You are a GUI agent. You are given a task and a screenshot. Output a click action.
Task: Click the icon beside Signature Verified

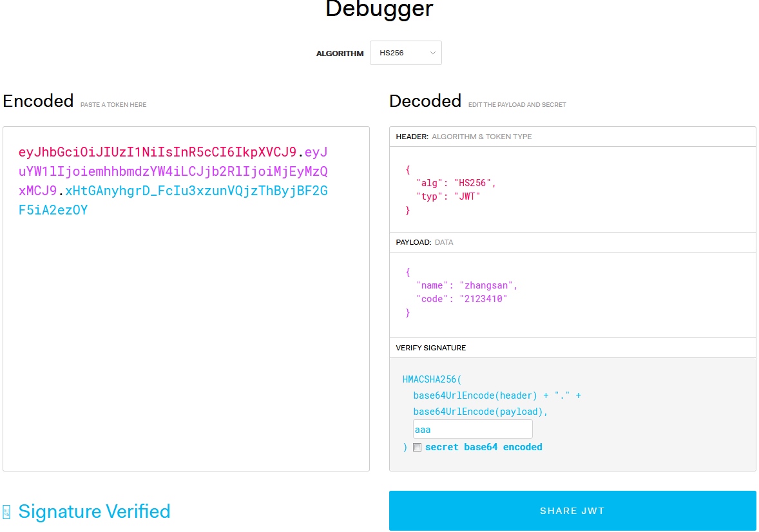pyautogui.click(x=6, y=512)
